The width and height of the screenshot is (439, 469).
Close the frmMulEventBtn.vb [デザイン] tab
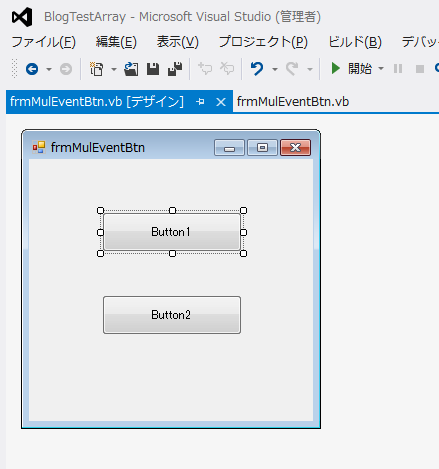tap(221, 102)
